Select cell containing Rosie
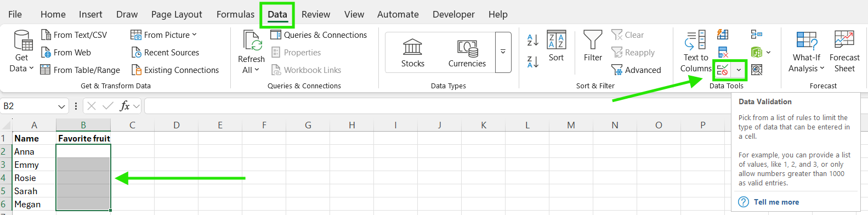868x215 pixels. (34, 178)
